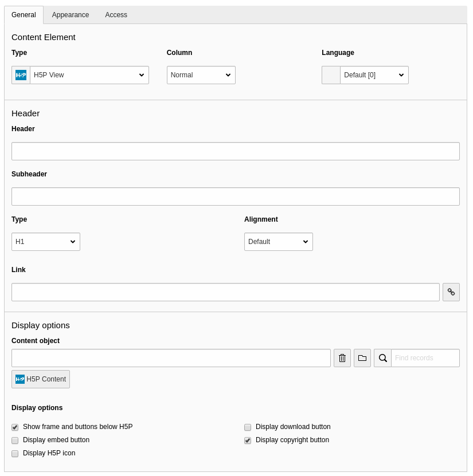Viewport: 473px width, 476px height.
Task: Uncheck Display copyright button
Action: pos(248,440)
